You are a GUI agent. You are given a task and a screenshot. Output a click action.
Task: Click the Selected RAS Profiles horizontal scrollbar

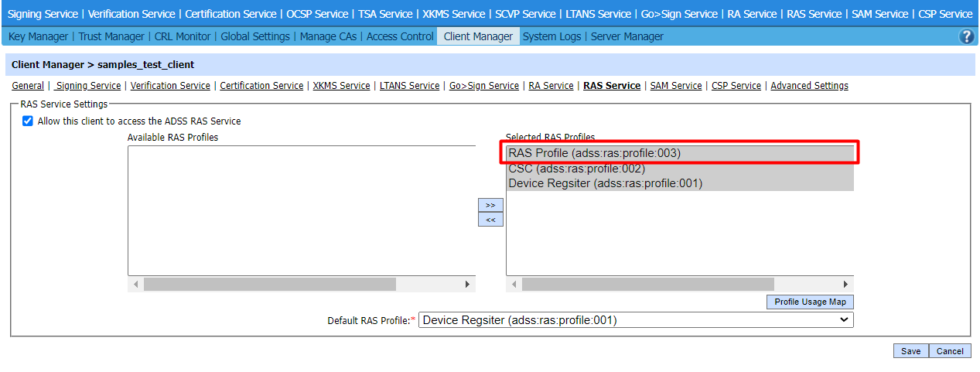[x=647, y=285]
